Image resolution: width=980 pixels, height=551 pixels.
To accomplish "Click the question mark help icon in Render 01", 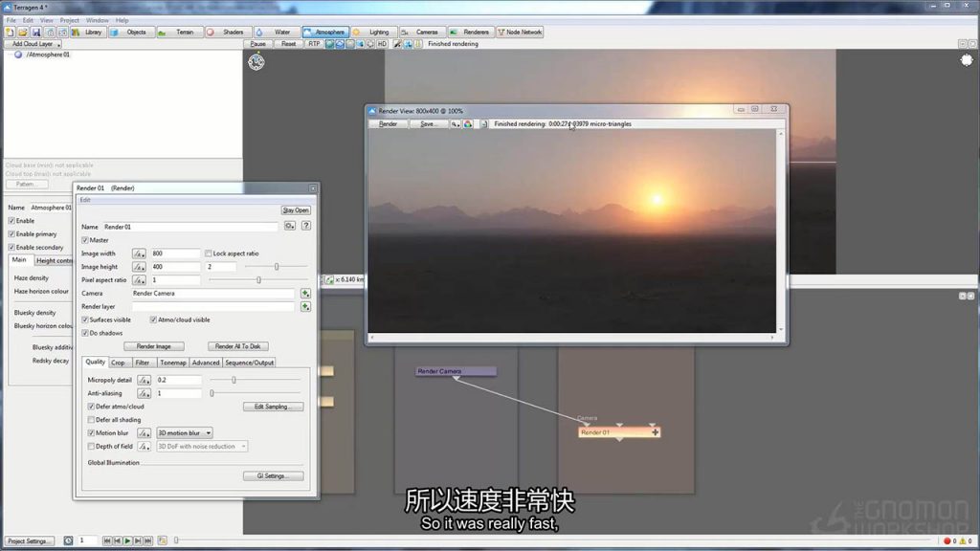I will click(x=306, y=226).
